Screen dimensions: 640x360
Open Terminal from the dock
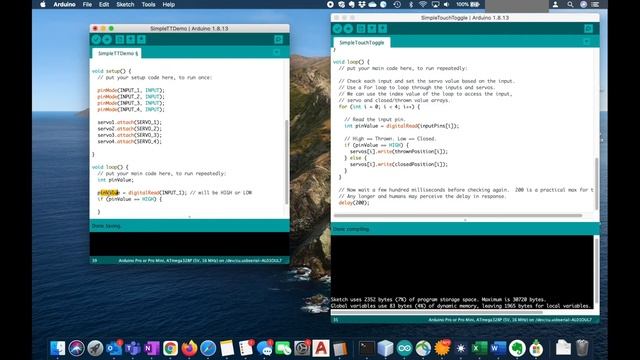[367, 348]
